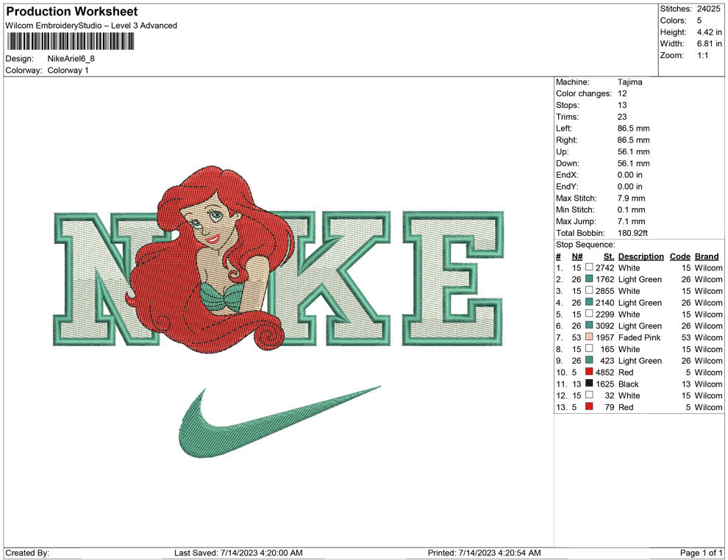Screen dimensions: 728x560
Task: Click the 'Min Stitch:' value '0.1 mm'
Action: [x=632, y=209]
